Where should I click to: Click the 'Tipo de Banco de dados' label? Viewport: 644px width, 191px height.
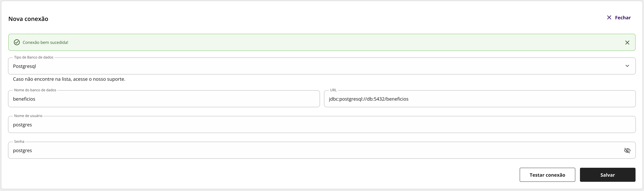tap(34, 57)
